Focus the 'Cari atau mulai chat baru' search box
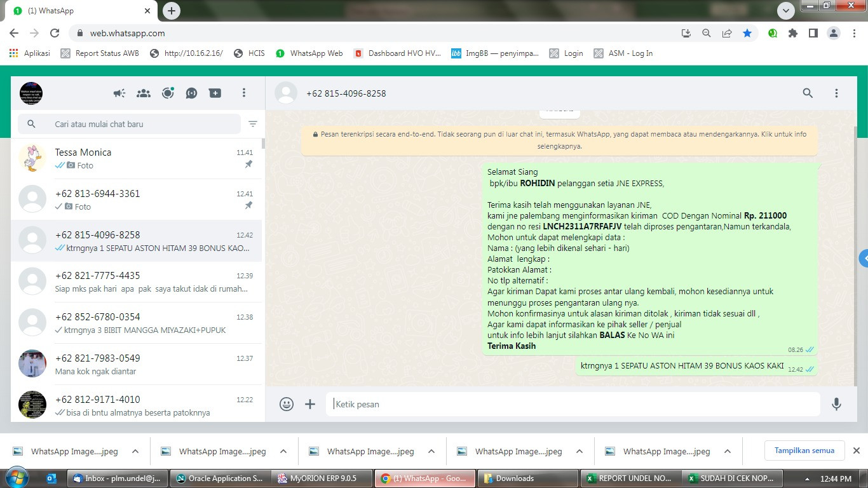This screenshot has height=488, width=868. pyautogui.click(x=129, y=124)
